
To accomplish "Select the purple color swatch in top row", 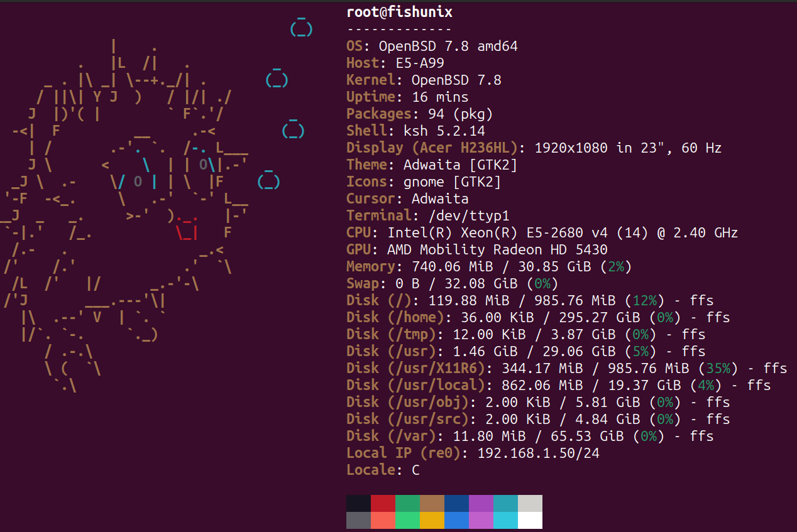I will coord(481,503).
